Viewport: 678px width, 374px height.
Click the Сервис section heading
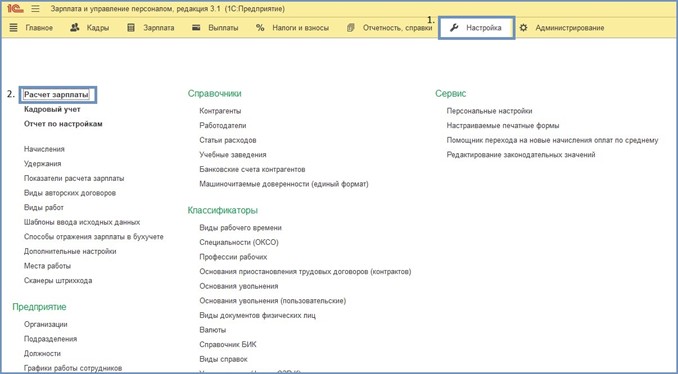pos(451,93)
